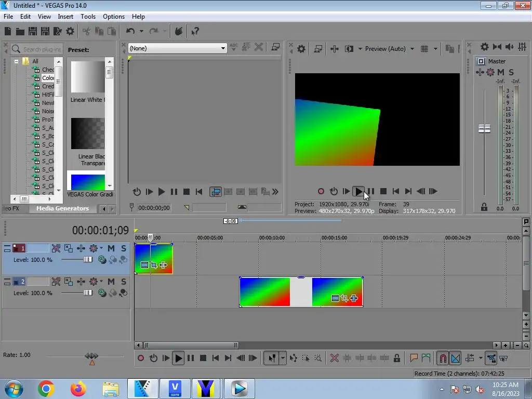
Task: Click the Downmix Output icon in Master
Action: [x=497, y=47]
